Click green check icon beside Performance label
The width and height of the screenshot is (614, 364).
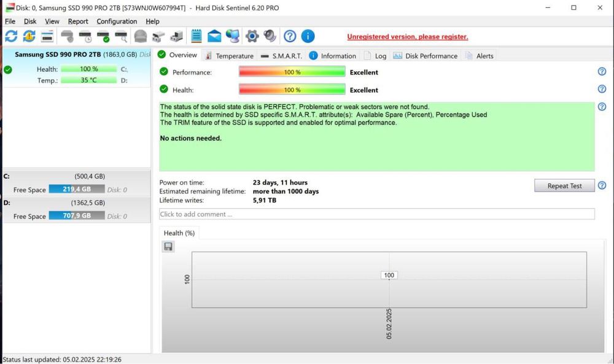click(x=164, y=72)
